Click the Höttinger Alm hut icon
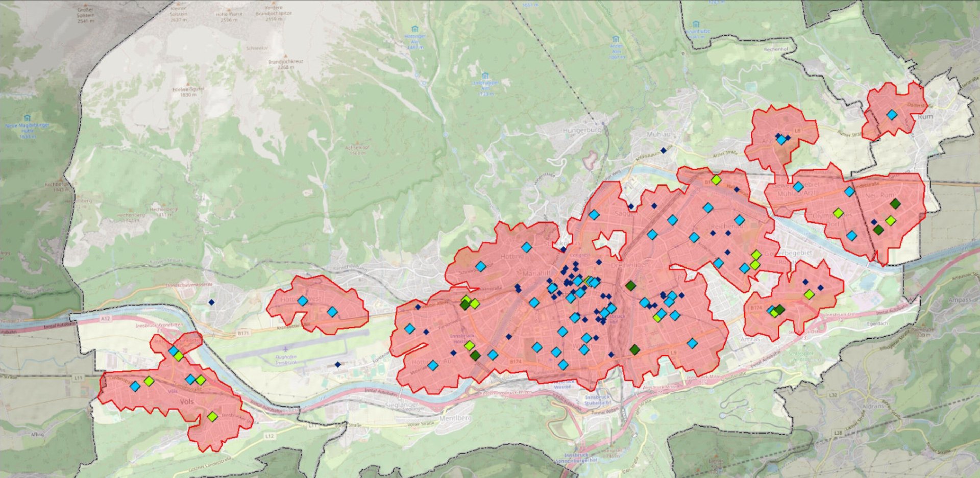Image resolution: width=980 pixels, height=478 pixels. (415, 29)
